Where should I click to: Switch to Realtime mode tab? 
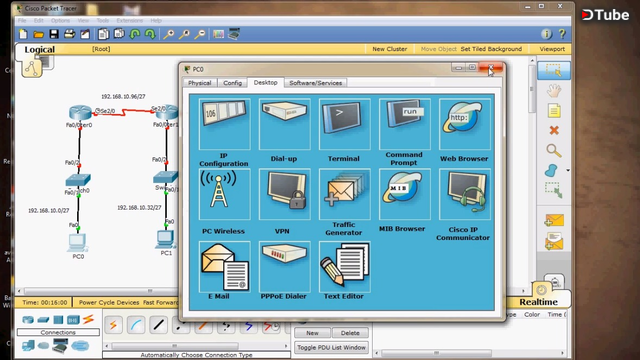click(538, 302)
